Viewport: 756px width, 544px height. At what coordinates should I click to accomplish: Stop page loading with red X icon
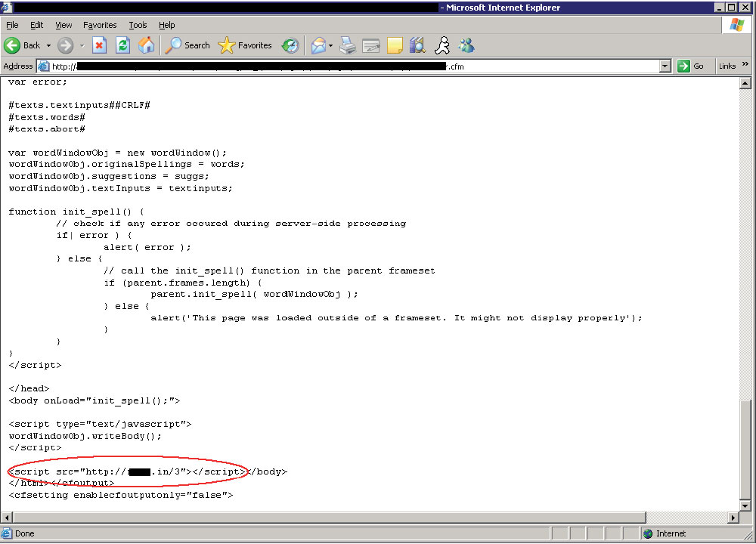coord(99,45)
